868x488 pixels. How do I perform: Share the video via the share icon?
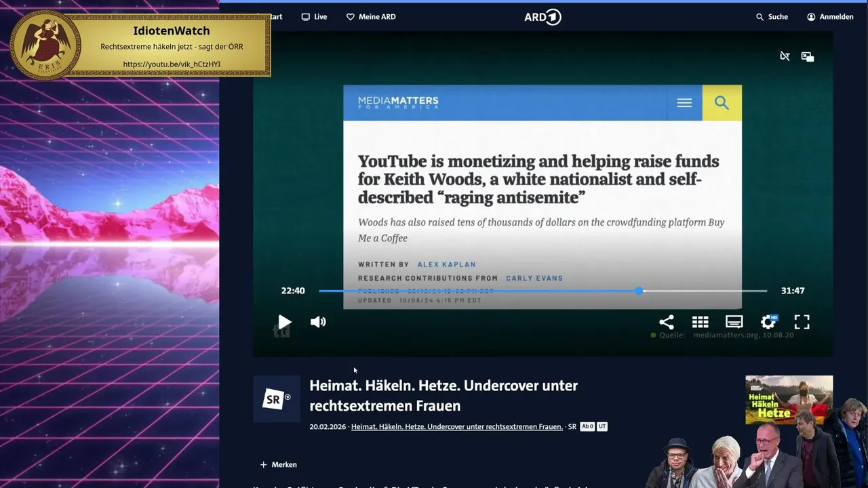tap(667, 322)
